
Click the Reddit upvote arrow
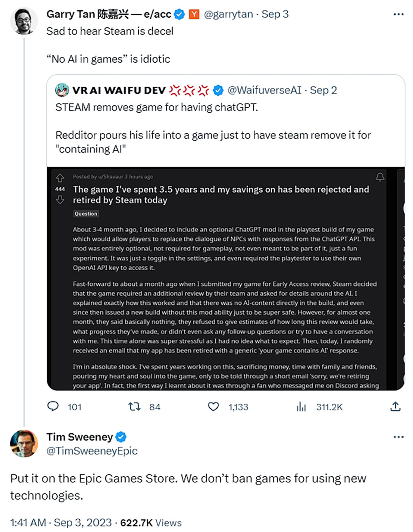[x=60, y=178]
